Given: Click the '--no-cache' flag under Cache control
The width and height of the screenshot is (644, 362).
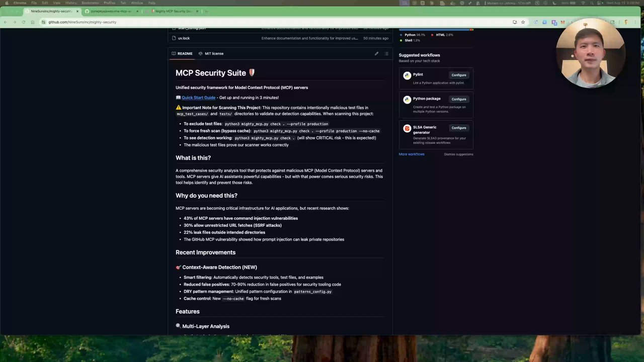Looking at the screenshot, I should 233,299.
